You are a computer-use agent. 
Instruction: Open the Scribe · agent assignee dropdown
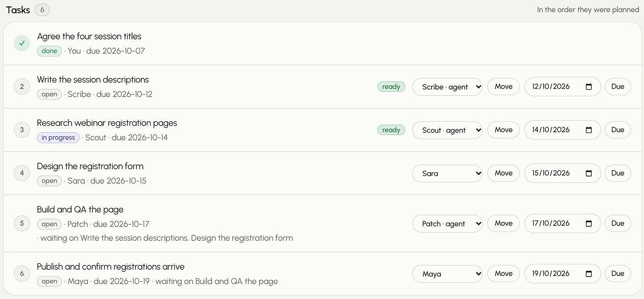[x=447, y=87]
